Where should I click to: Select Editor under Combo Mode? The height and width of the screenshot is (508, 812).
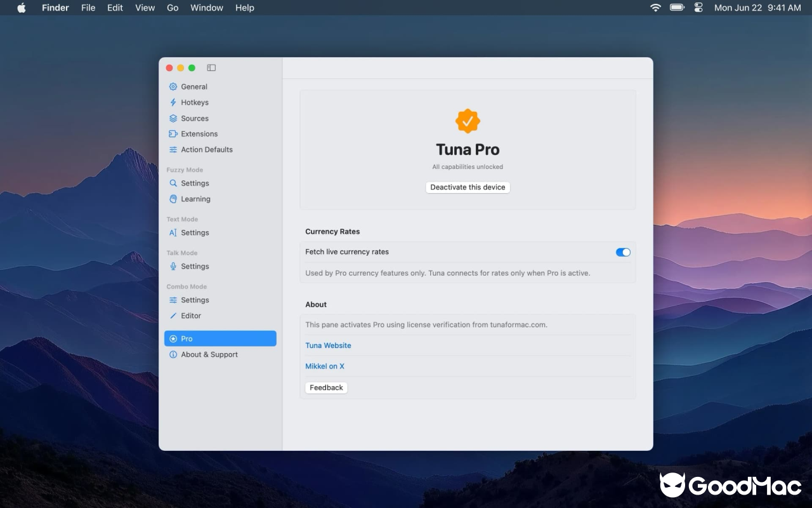tap(220, 316)
